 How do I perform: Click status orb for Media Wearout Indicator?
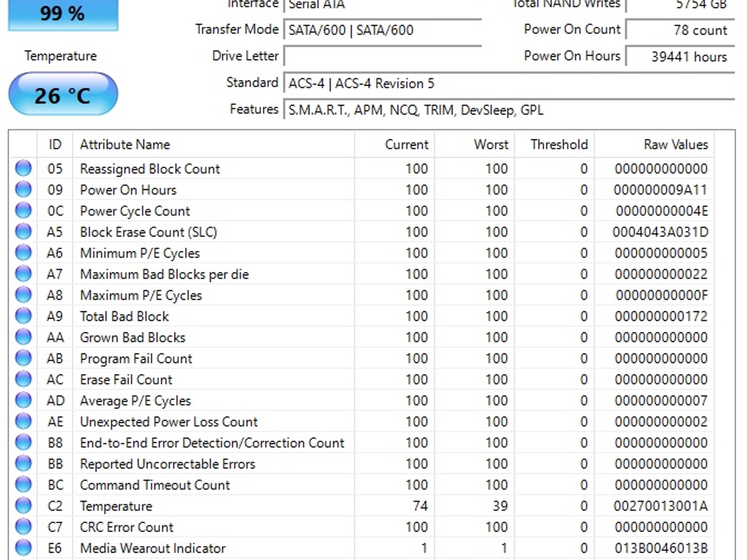23,548
